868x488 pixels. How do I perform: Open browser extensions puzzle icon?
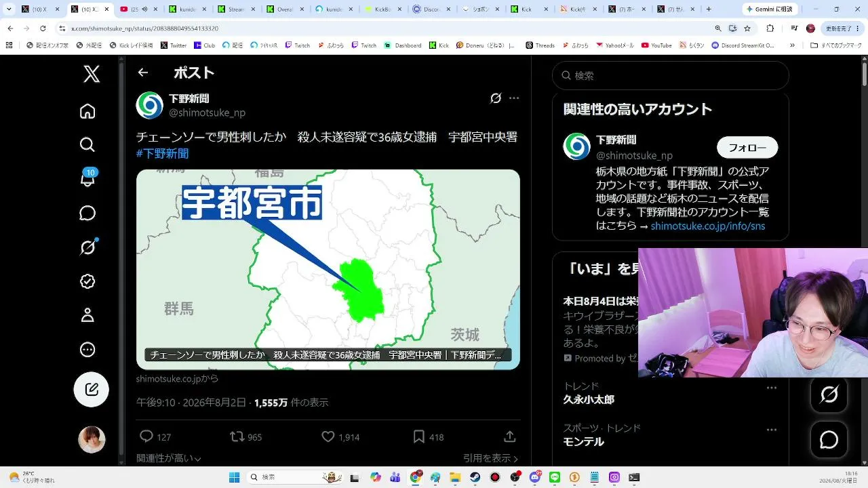(x=770, y=28)
